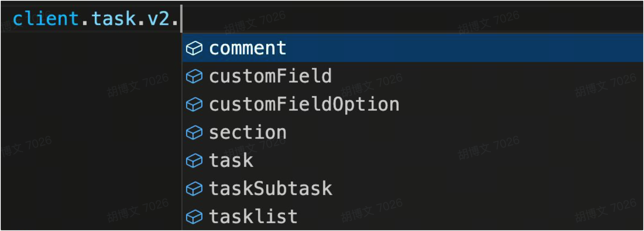Pick tasklist from the suggestion list
Viewport: 644px width, 231px height.
[x=253, y=217]
